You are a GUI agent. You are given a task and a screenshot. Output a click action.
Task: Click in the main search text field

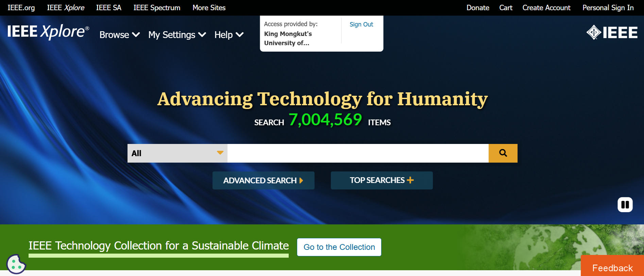point(358,153)
